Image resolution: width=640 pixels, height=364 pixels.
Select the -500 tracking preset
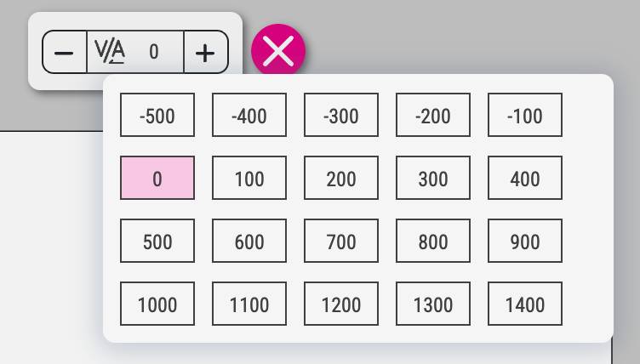(157, 116)
